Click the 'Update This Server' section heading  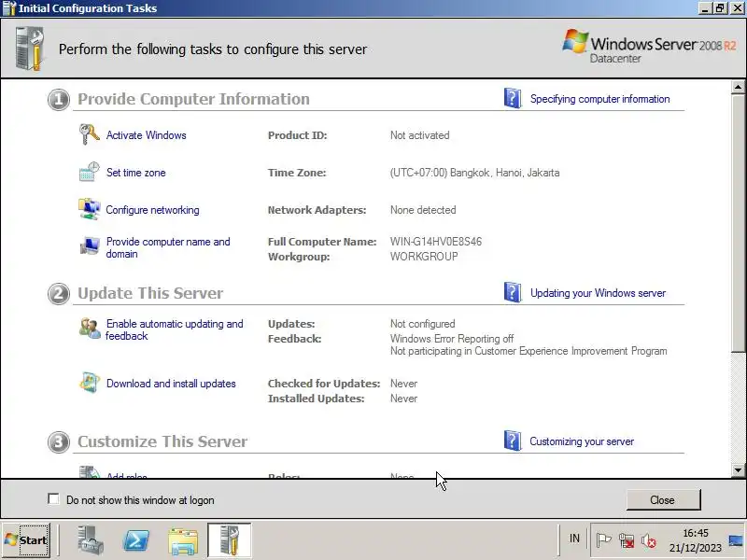point(150,293)
